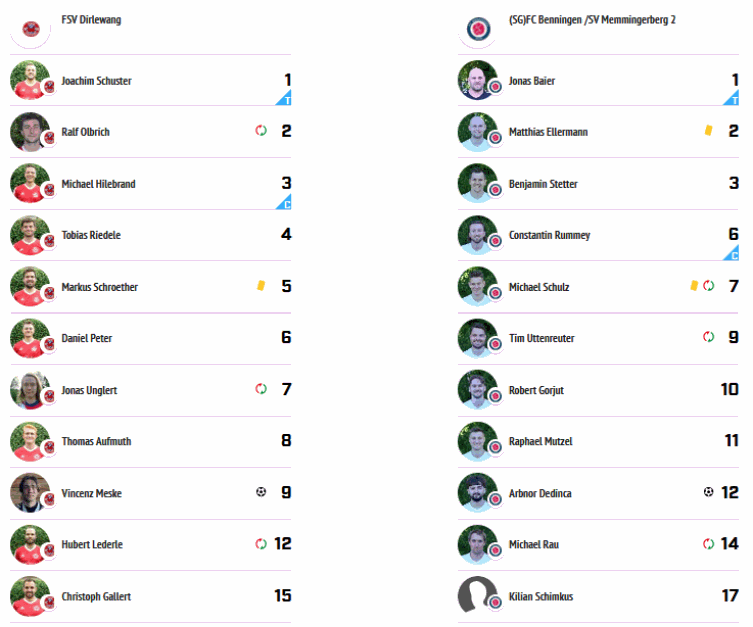Click Michael Rau's substitution icon
The height and width of the screenshot is (627, 753).
click(708, 544)
